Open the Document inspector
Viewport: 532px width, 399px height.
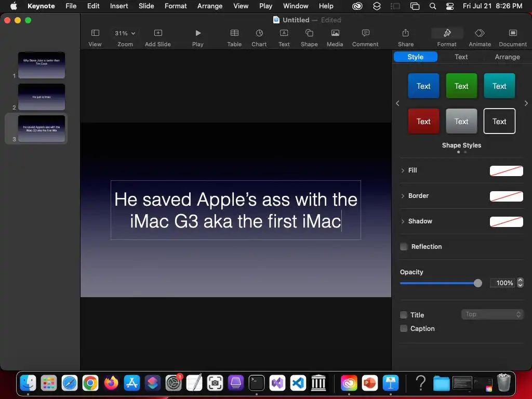point(513,33)
